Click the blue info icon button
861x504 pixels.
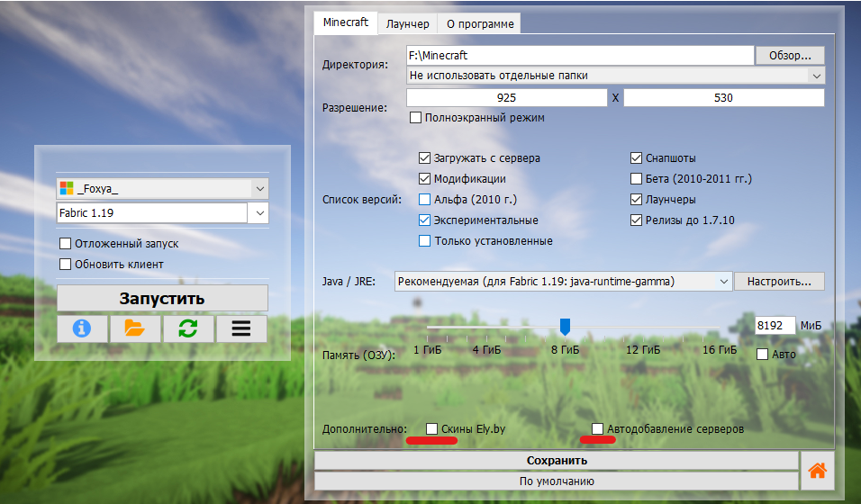click(82, 328)
